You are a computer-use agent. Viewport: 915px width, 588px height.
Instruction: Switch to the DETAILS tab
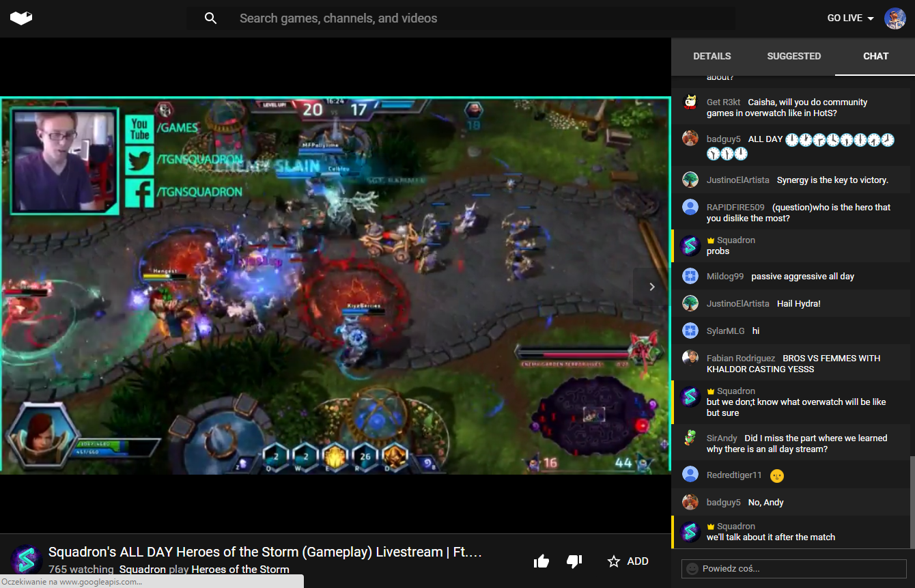(x=712, y=56)
